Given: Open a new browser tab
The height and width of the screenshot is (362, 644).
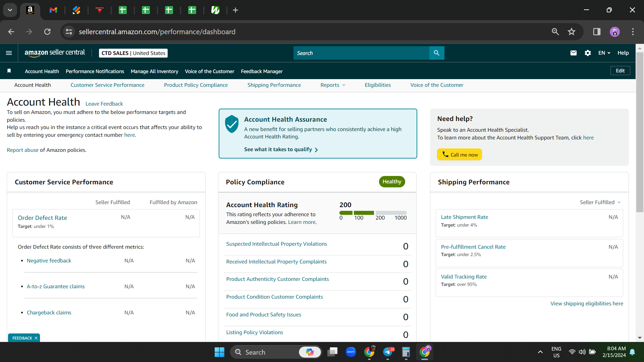Looking at the screenshot, I should 235,10.
